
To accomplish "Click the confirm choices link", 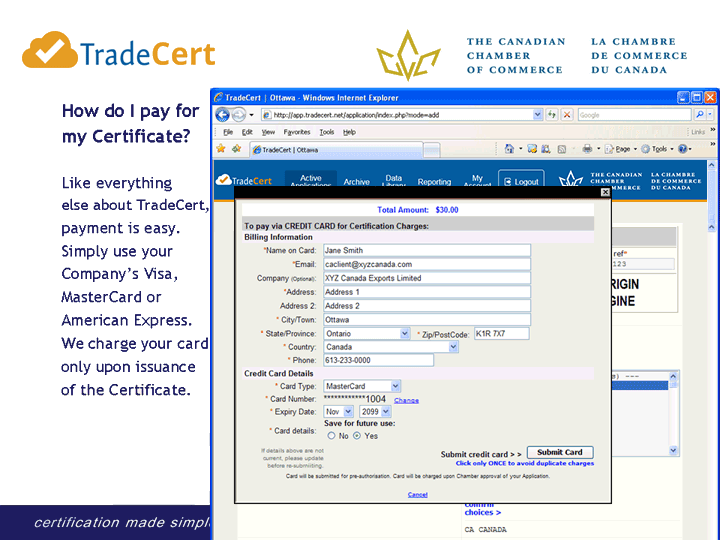I will coord(482,508).
